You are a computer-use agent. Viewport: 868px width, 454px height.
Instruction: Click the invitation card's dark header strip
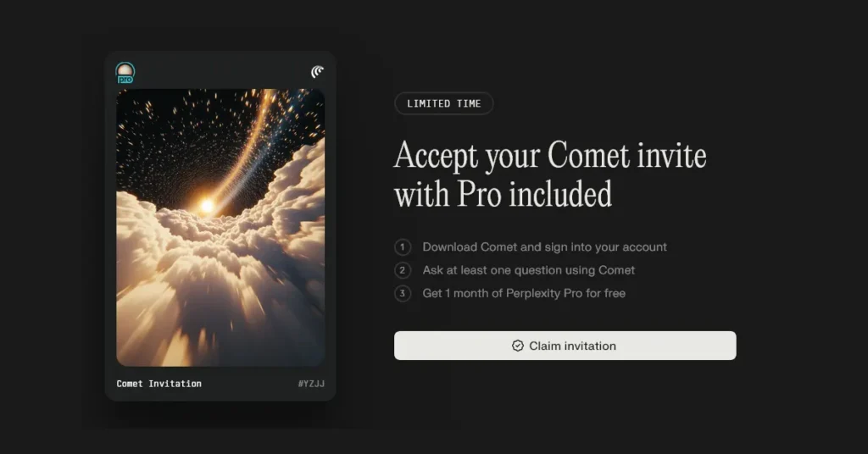[220, 72]
